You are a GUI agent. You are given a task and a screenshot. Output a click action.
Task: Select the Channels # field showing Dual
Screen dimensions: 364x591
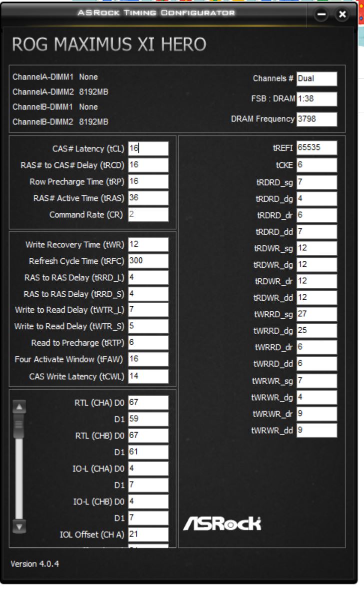[317, 79]
